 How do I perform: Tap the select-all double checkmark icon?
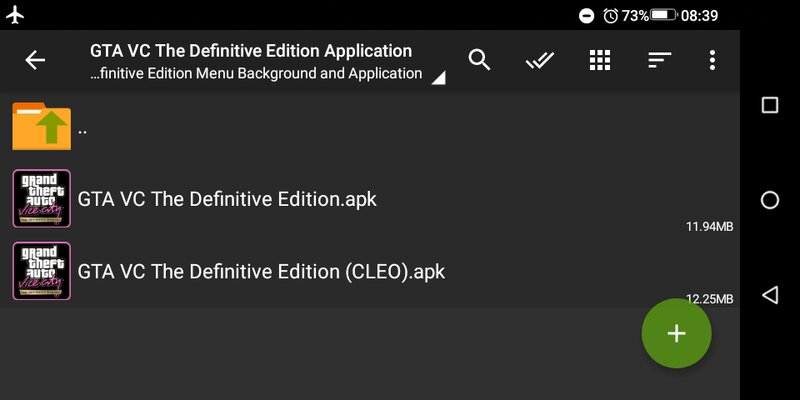pyautogui.click(x=540, y=61)
